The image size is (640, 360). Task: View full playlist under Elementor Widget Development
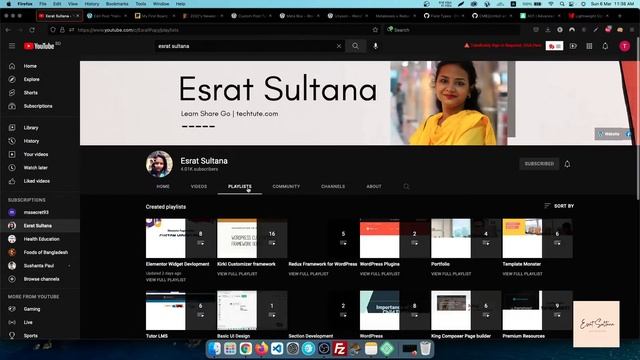166,280
